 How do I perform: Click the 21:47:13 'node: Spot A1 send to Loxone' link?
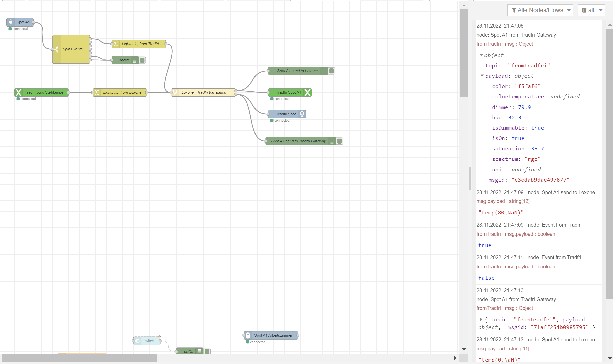[561, 340]
